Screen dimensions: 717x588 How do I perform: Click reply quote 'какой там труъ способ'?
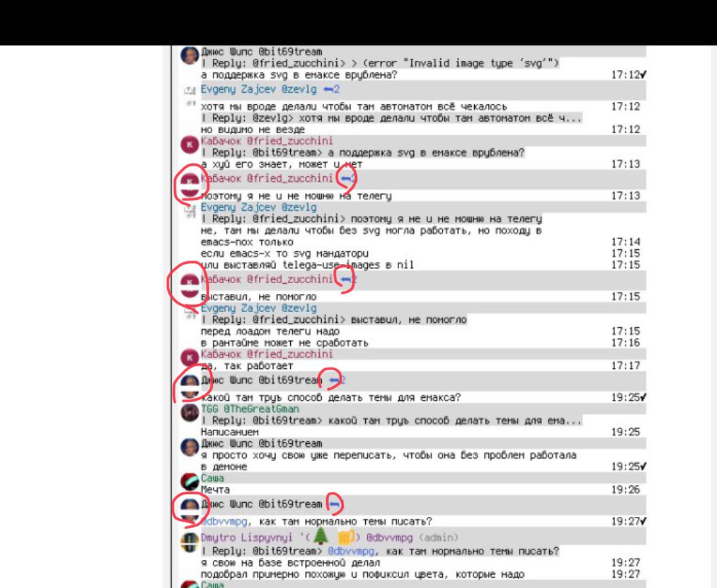pyautogui.click(x=391, y=421)
